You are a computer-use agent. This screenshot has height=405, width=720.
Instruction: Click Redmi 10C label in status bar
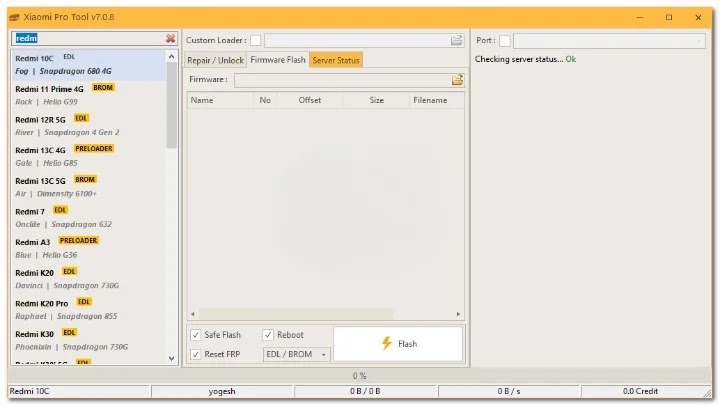pos(29,391)
